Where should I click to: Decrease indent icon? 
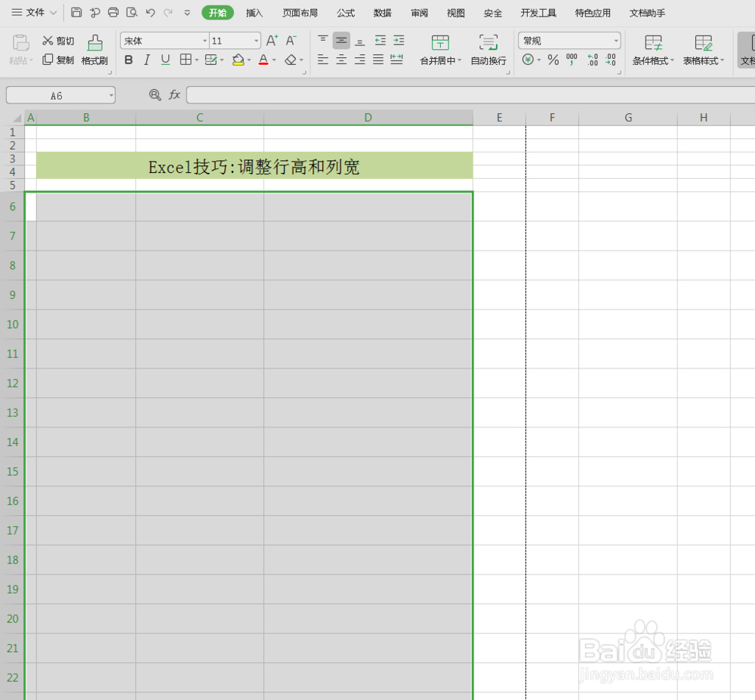[x=381, y=41]
